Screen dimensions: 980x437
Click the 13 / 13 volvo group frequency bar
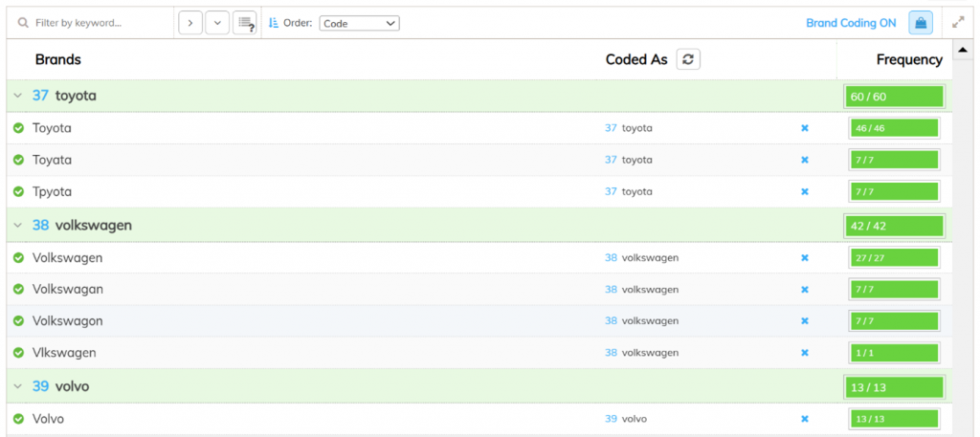[895, 387]
